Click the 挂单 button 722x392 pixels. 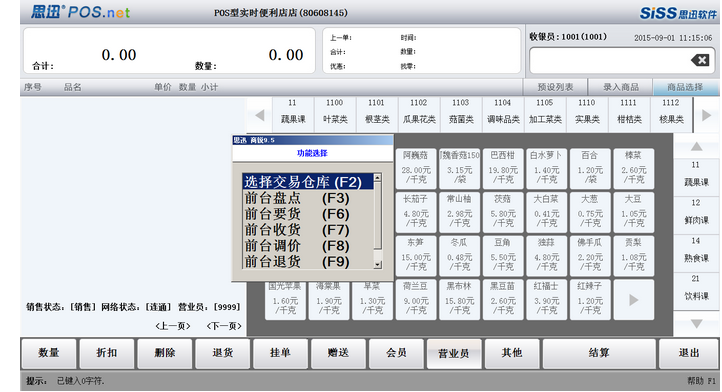(x=280, y=353)
